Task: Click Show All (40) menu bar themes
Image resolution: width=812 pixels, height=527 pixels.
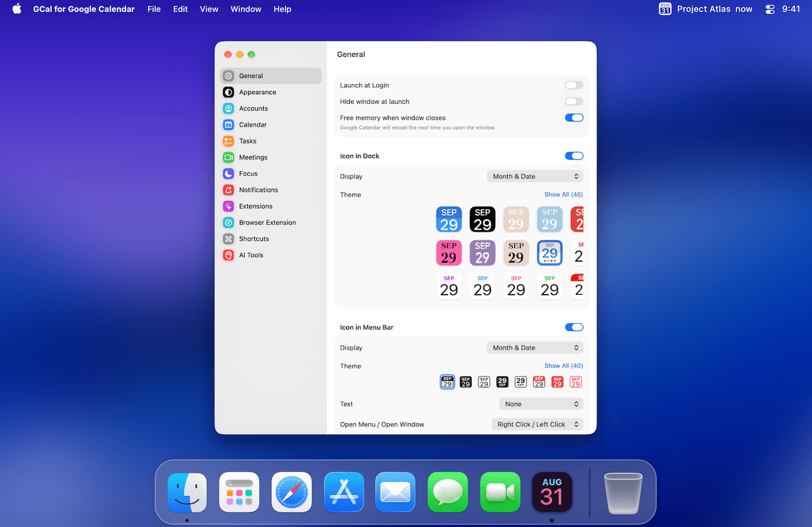Action: click(563, 366)
